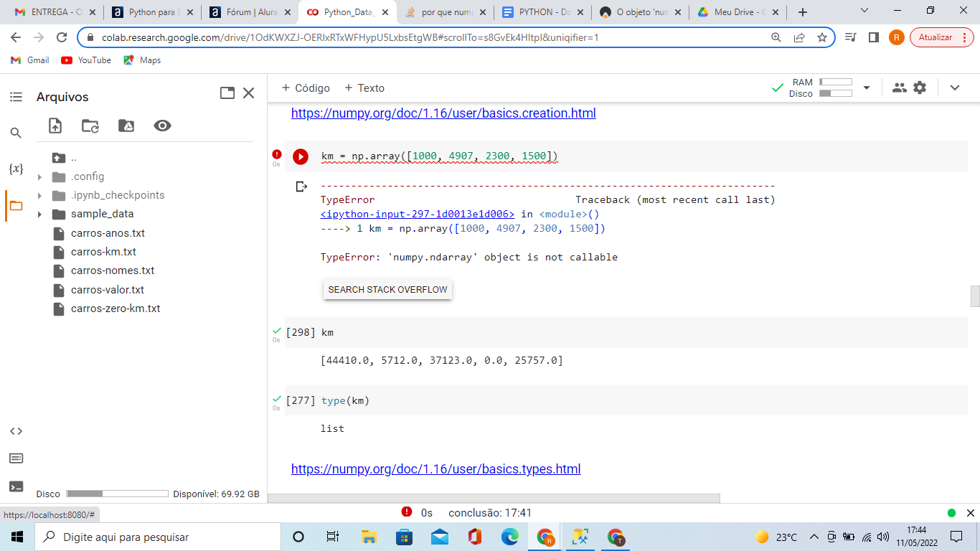The image size is (980, 551).
Task: Switch to Meu Drive tab
Action: coord(738,12)
